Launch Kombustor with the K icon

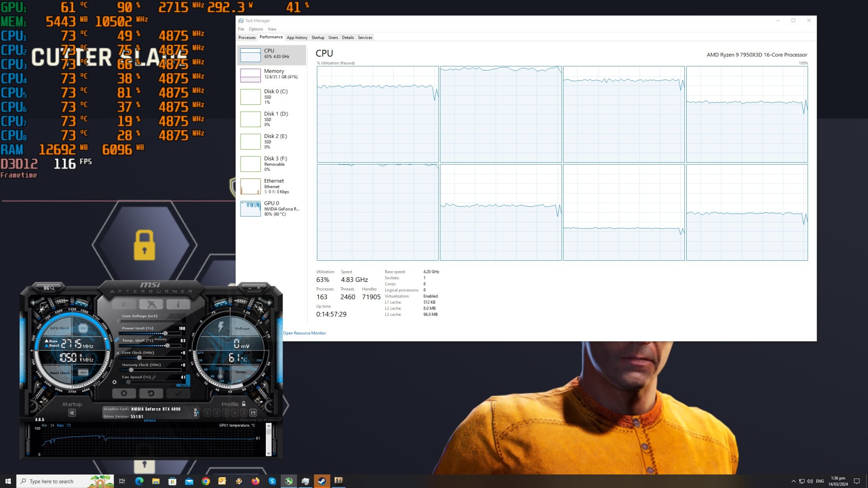(x=123, y=304)
